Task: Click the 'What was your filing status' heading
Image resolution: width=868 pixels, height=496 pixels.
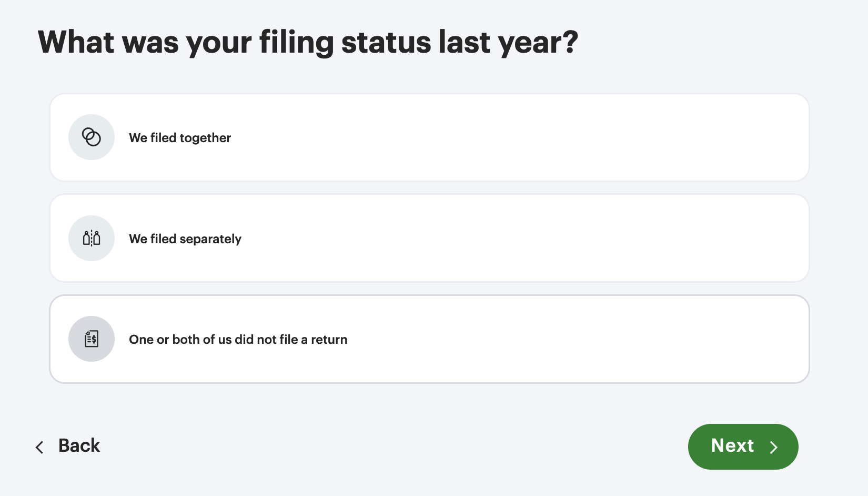Action: pyautogui.click(x=308, y=42)
